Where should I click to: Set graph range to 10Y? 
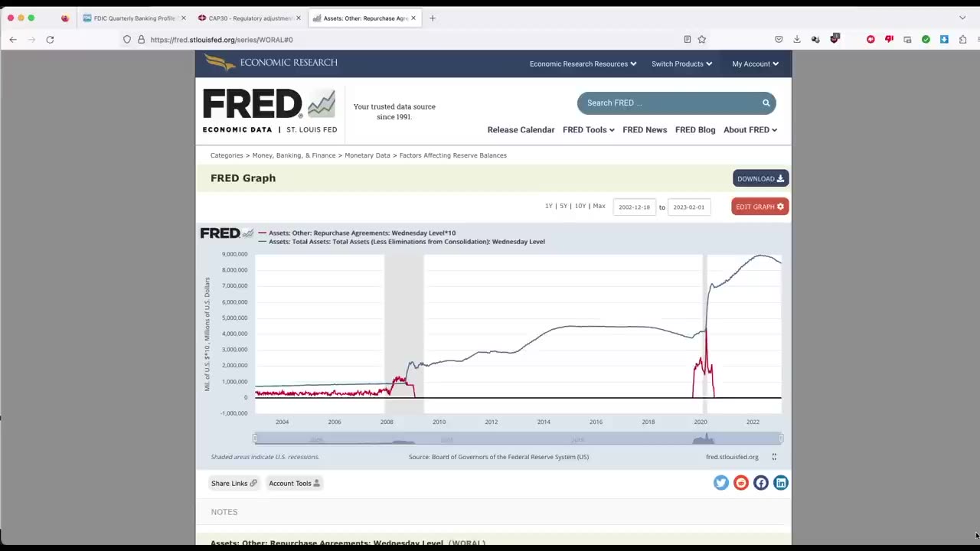[580, 206]
